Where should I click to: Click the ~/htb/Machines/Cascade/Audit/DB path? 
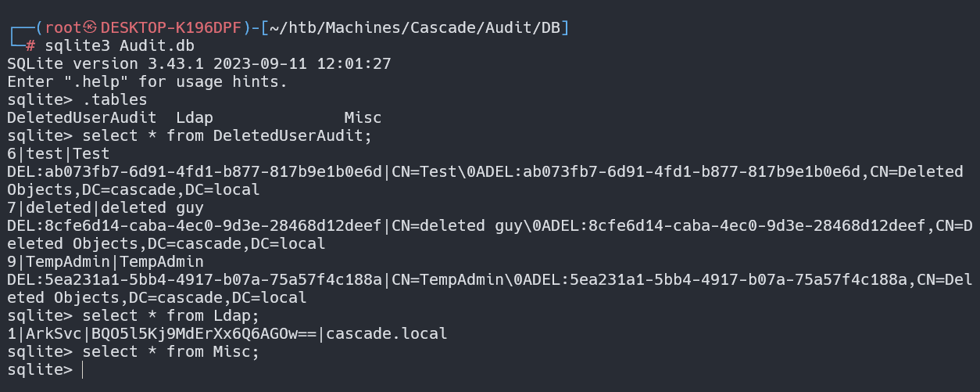415,28
